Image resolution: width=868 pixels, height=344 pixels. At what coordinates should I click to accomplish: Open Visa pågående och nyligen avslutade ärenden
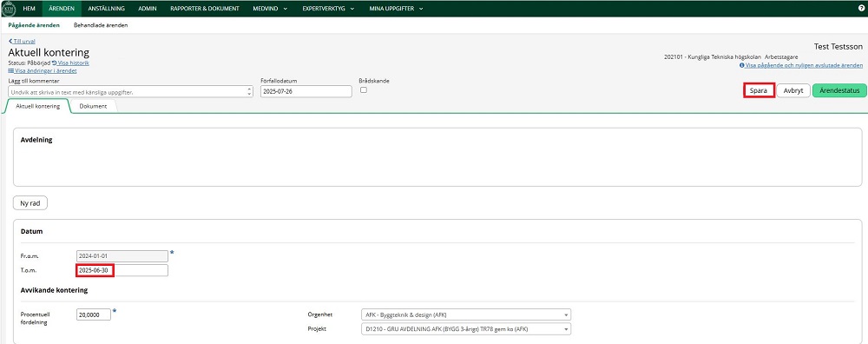tap(801, 65)
